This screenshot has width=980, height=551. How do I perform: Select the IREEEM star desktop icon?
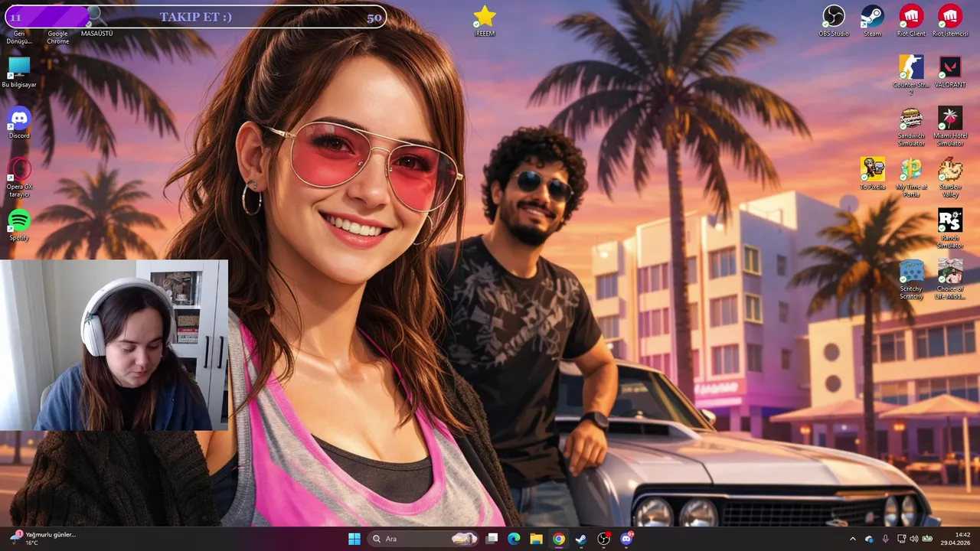click(x=485, y=21)
